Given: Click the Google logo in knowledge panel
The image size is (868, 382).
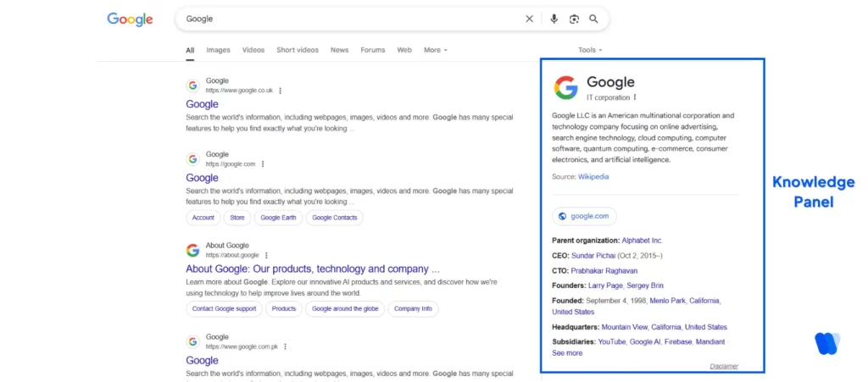Looking at the screenshot, I should point(565,88).
